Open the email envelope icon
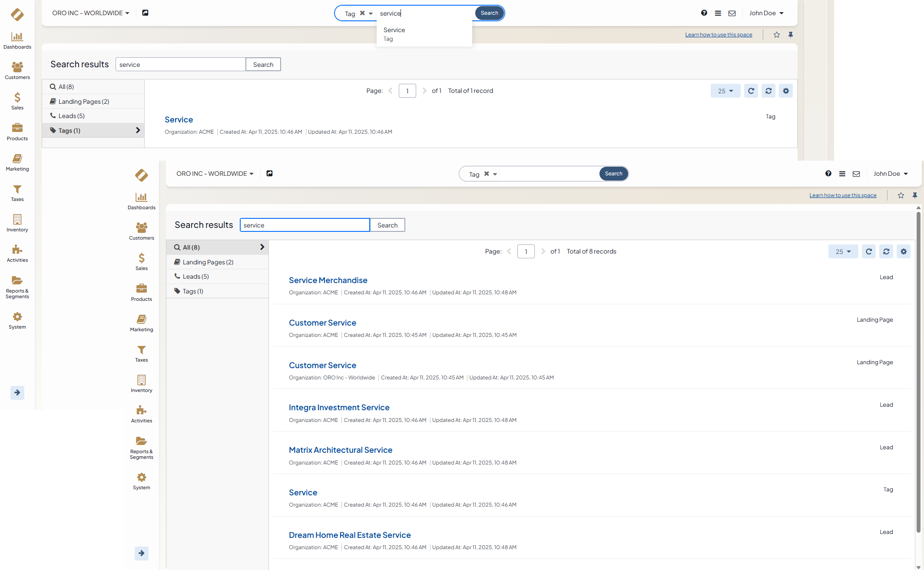The image size is (924, 570). pos(856,174)
